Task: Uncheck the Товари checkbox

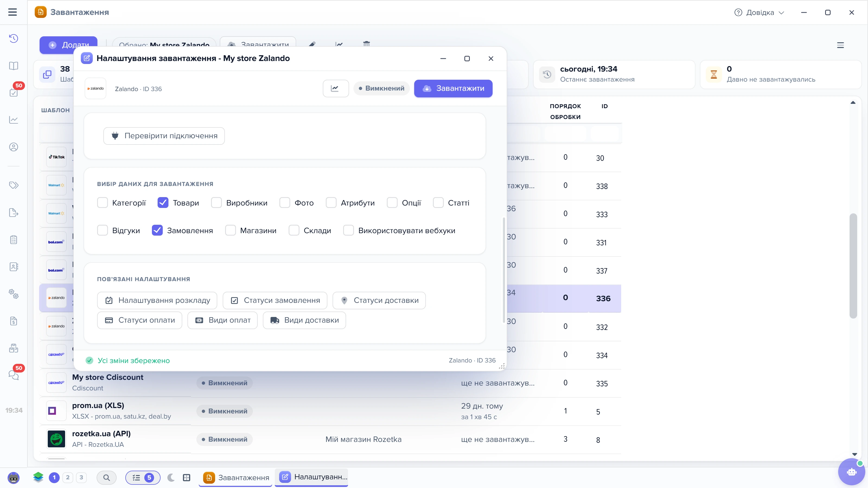Action: [x=163, y=203]
